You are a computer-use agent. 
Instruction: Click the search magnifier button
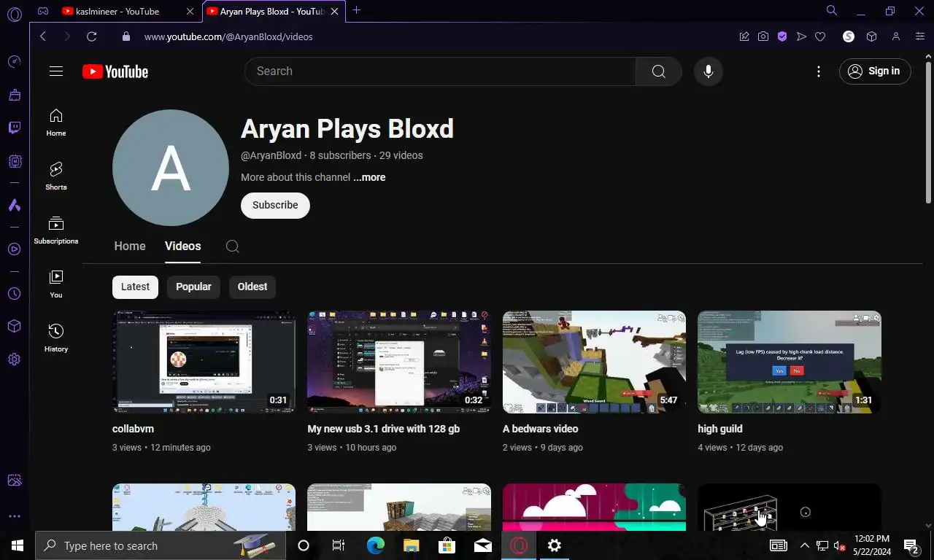pos(658,71)
